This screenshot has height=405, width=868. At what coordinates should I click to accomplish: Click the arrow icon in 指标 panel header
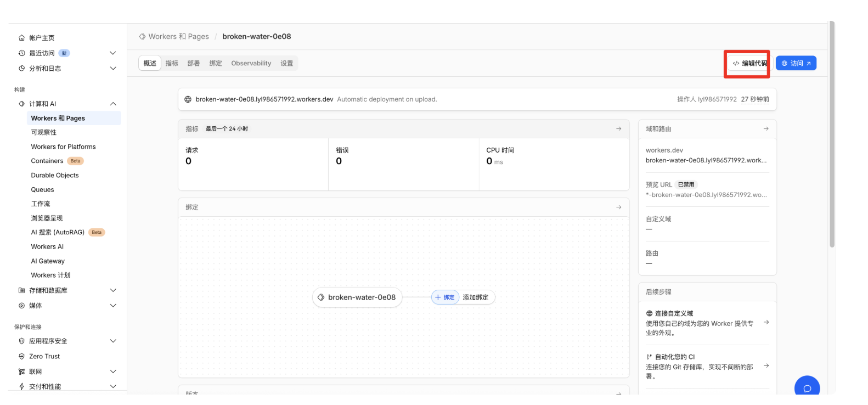click(x=618, y=129)
